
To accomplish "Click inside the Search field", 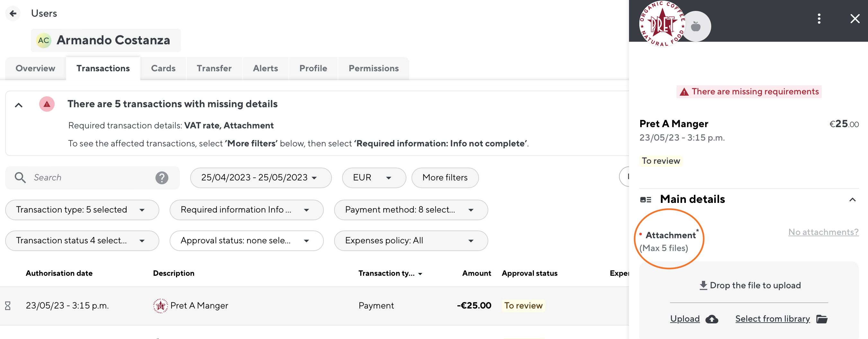I will [x=84, y=178].
